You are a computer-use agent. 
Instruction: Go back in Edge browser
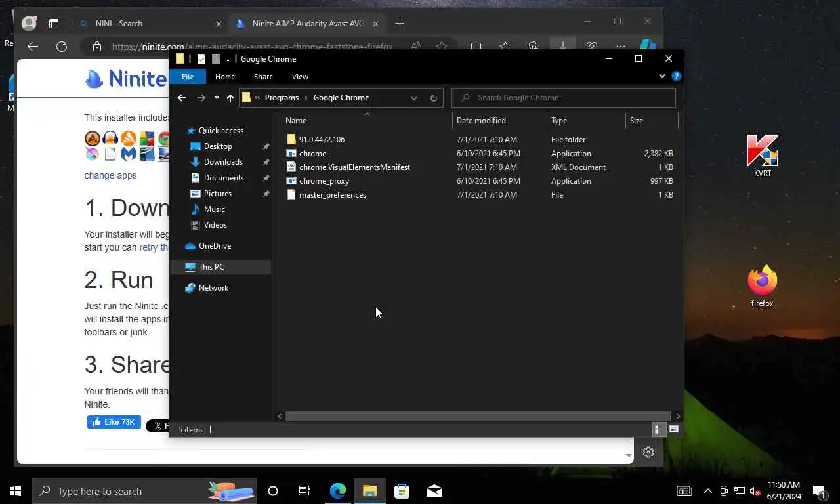[x=33, y=46]
